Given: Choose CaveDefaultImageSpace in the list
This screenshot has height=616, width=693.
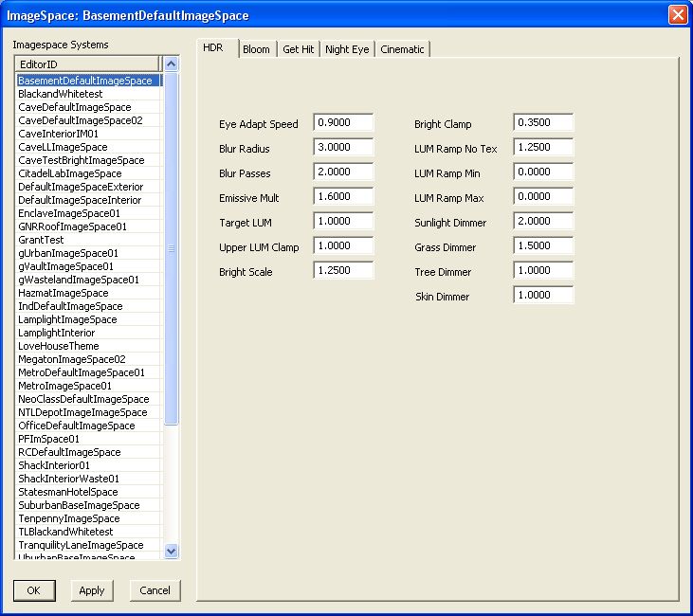Looking at the screenshot, I should pos(88,107).
